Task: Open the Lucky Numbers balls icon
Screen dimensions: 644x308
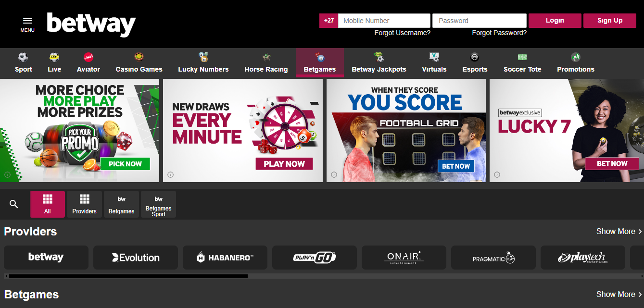Action: tap(203, 58)
